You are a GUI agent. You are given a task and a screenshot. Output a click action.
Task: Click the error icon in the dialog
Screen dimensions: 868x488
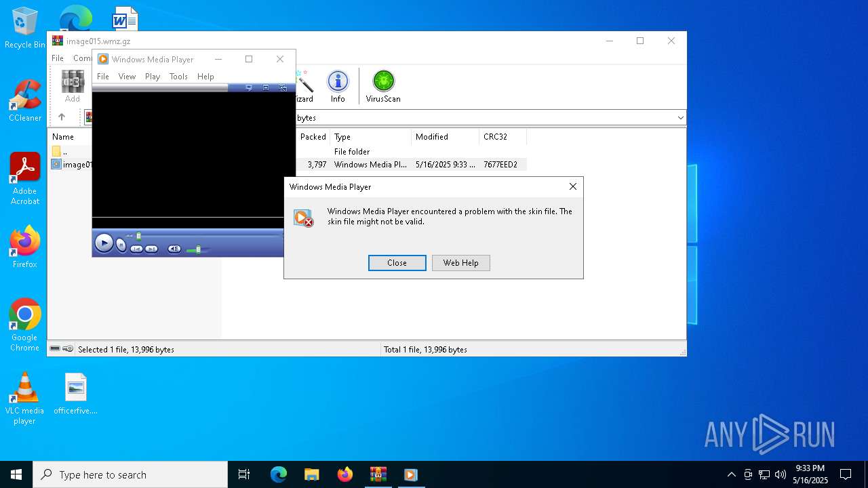point(303,218)
